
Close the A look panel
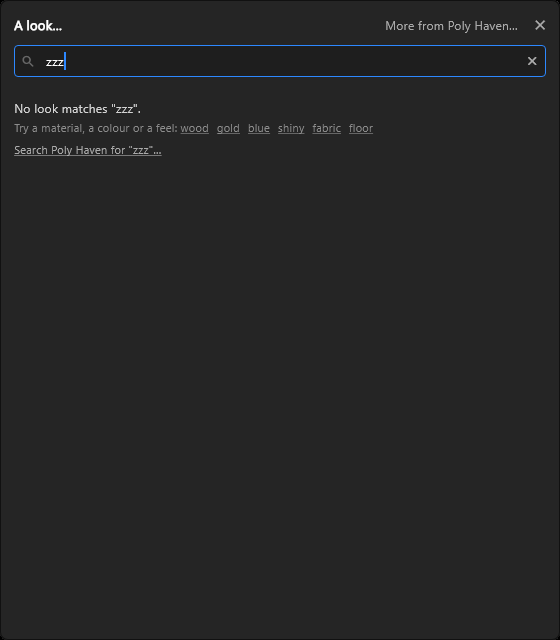(x=540, y=25)
